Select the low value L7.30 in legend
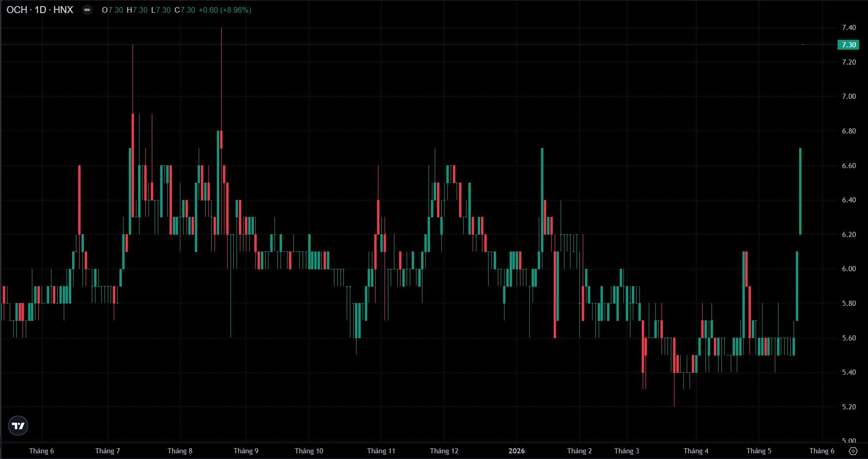The height and width of the screenshot is (459, 868). (x=161, y=10)
